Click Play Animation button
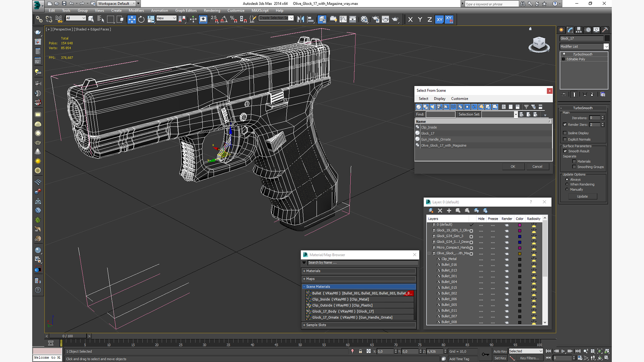The width and height of the screenshot is (644, 362). coord(563,351)
